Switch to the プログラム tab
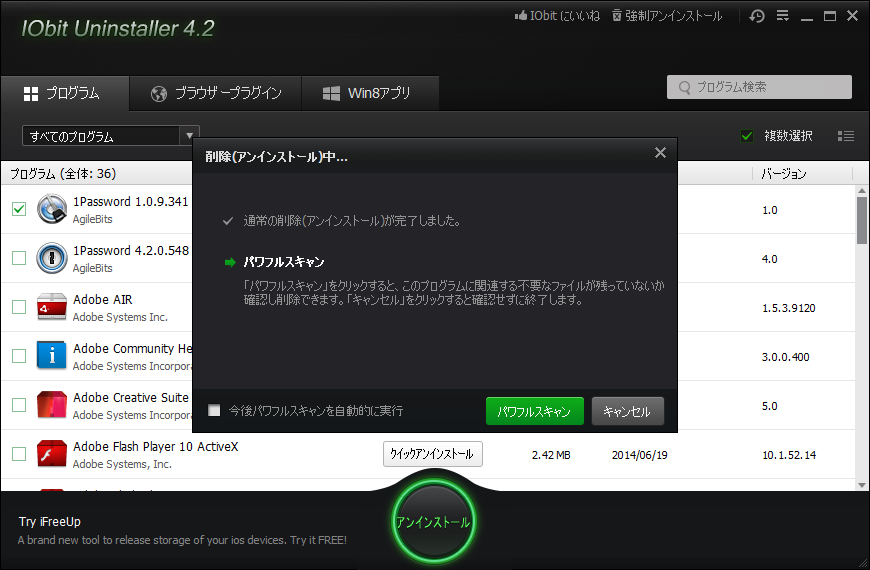The image size is (870, 570). click(x=65, y=93)
